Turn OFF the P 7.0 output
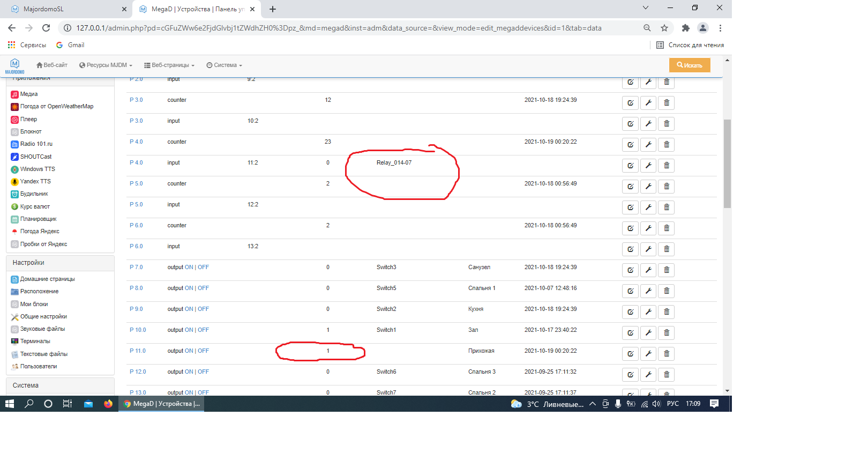 coord(203,267)
